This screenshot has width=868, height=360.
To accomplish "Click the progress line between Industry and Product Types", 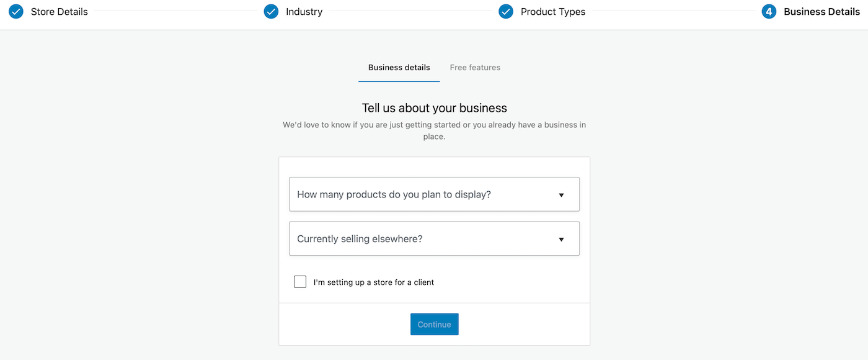I will [x=410, y=11].
